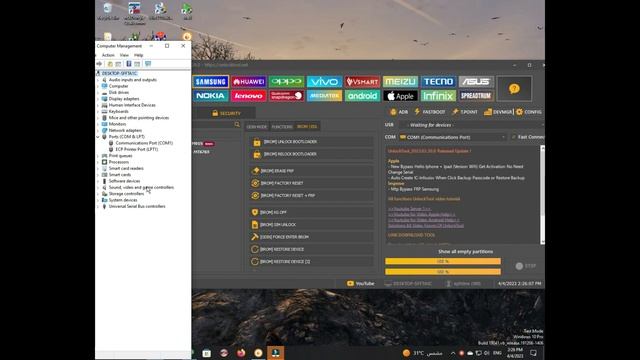Select the OPPO brand tile
This screenshot has height=360, width=640.
click(x=287, y=82)
